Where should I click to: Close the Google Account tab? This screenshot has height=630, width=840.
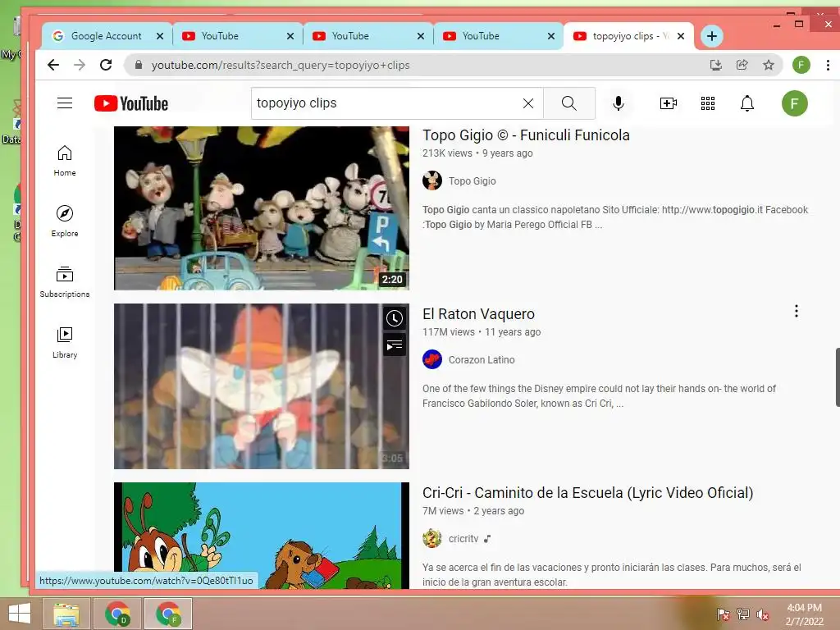coord(160,36)
